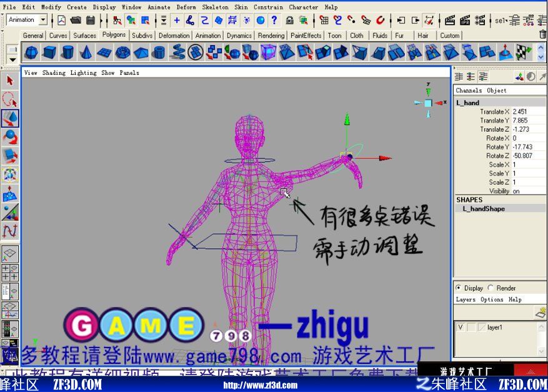Click the Rotate Z channel label
The width and height of the screenshot is (548, 392).
(x=497, y=156)
